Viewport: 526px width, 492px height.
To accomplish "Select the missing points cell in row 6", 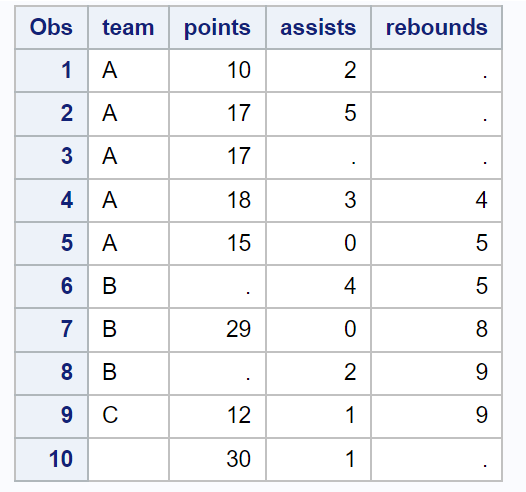I will [x=217, y=286].
